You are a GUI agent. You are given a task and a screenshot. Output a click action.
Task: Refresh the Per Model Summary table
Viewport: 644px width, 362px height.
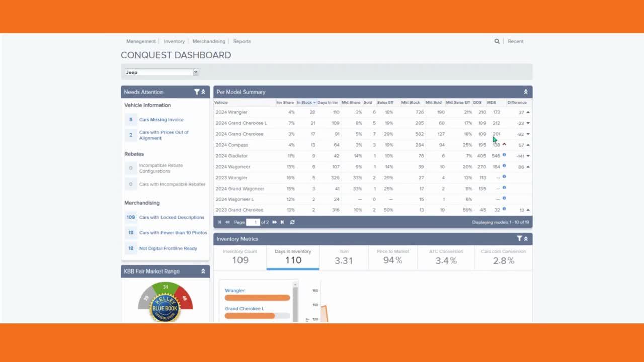coord(292,222)
